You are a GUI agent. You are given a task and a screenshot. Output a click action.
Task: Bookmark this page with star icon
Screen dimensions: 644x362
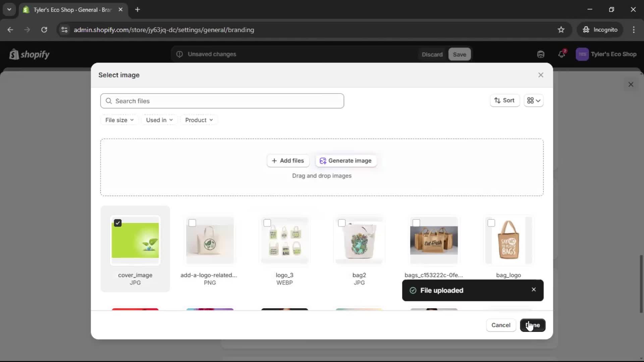[561, 30]
